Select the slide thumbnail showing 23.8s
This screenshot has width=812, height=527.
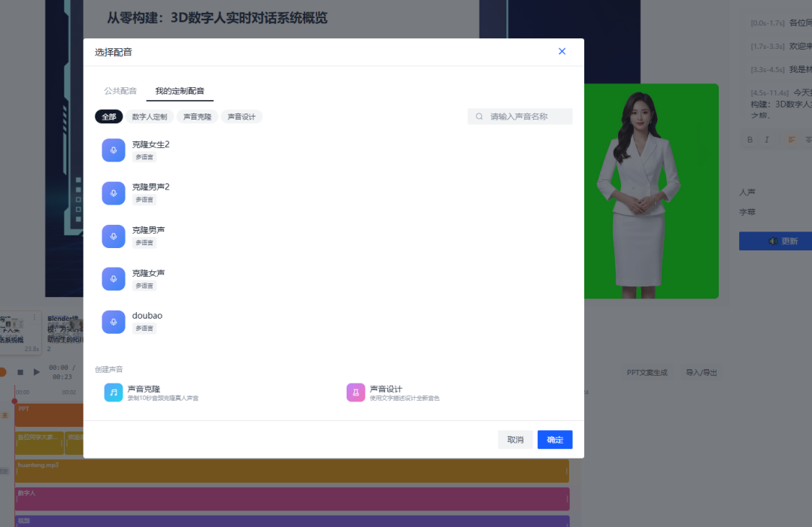click(x=20, y=333)
